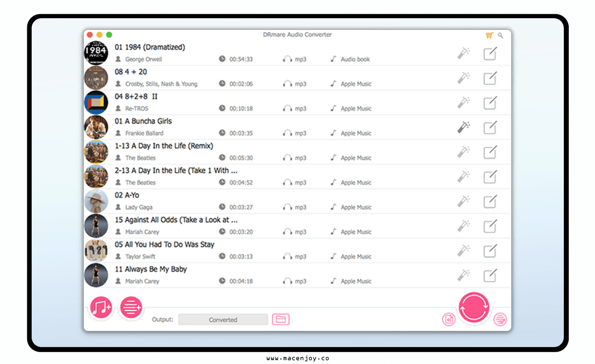Image resolution: width=595 pixels, height=364 pixels.
Task: Edit tags for 15 Against All Odds
Action: (x=490, y=226)
